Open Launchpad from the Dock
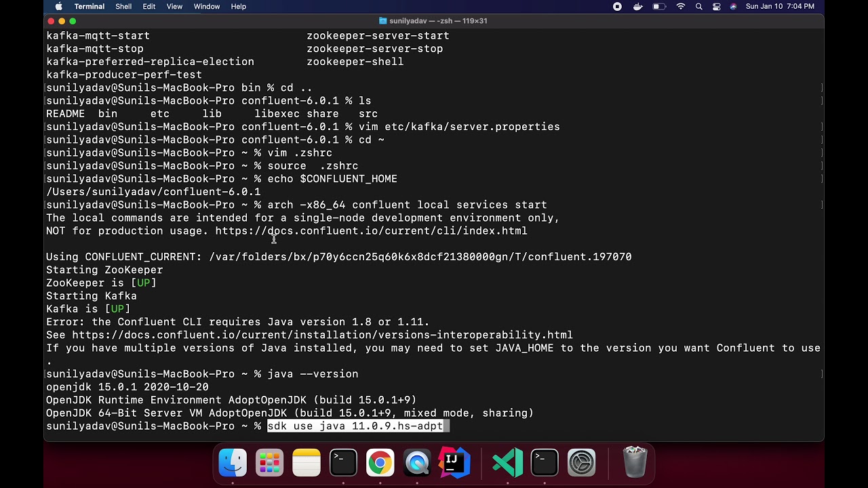 pos(269,462)
